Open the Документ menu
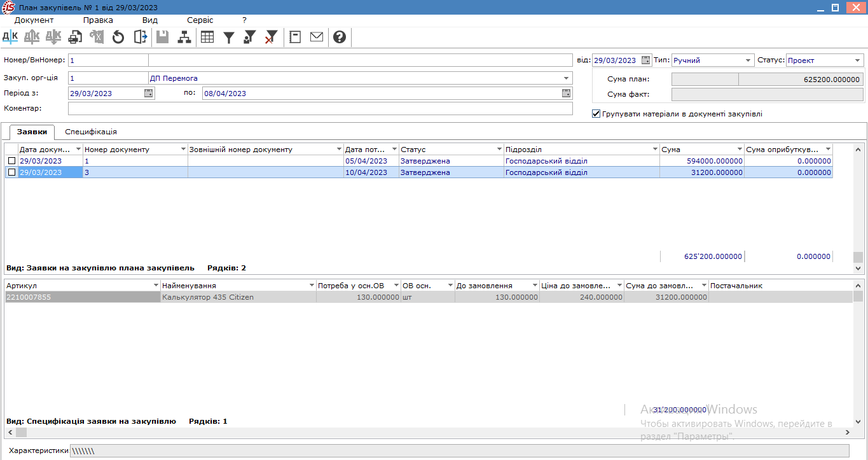This screenshot has width=868, height=460. (34, 20)
